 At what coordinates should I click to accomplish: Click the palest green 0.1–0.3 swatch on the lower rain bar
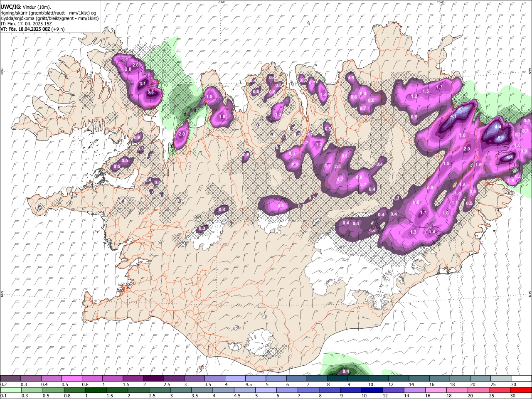[x=11, y=390]
